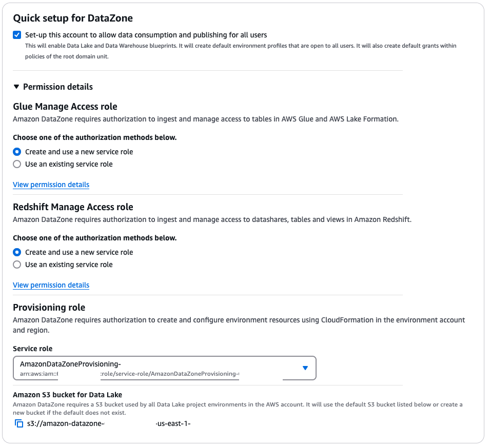The image size is (490, 448).
Task: Uncheck the Set-up this account checkbox
Action: 17,35
